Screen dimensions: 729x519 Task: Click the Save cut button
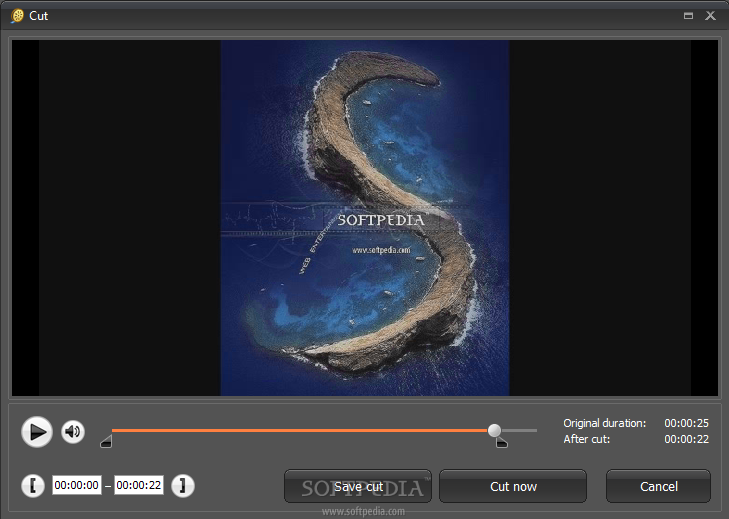(358, 486)
